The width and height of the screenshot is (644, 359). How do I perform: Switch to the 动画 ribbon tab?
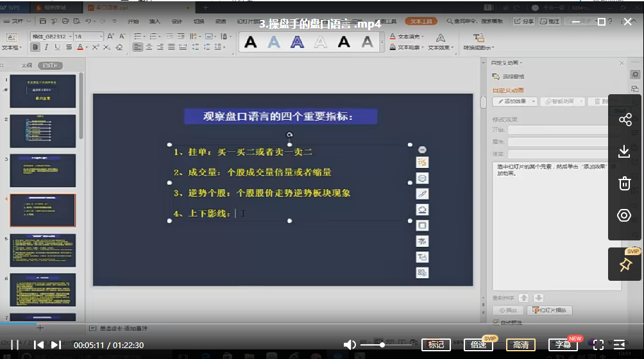point(221,21)
